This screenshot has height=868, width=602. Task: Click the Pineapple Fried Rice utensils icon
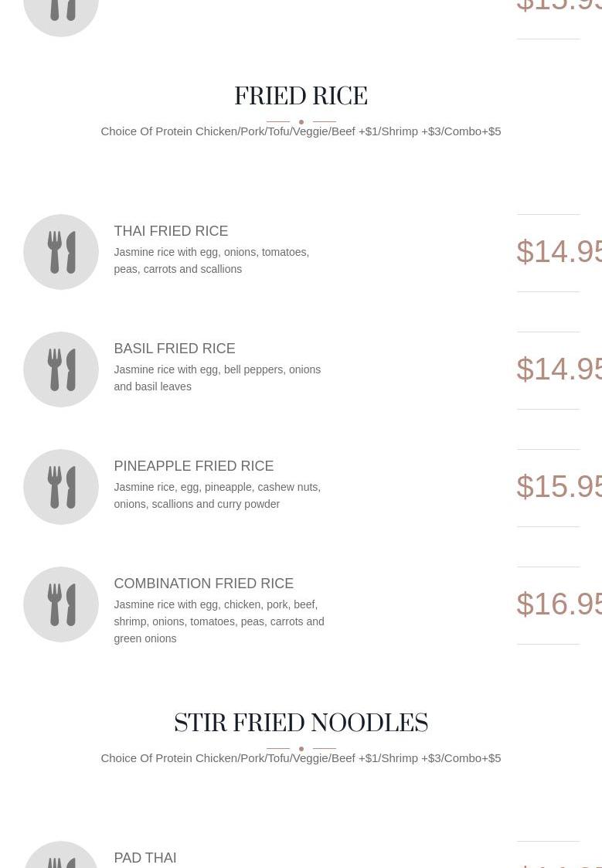(x=61, y=487)
